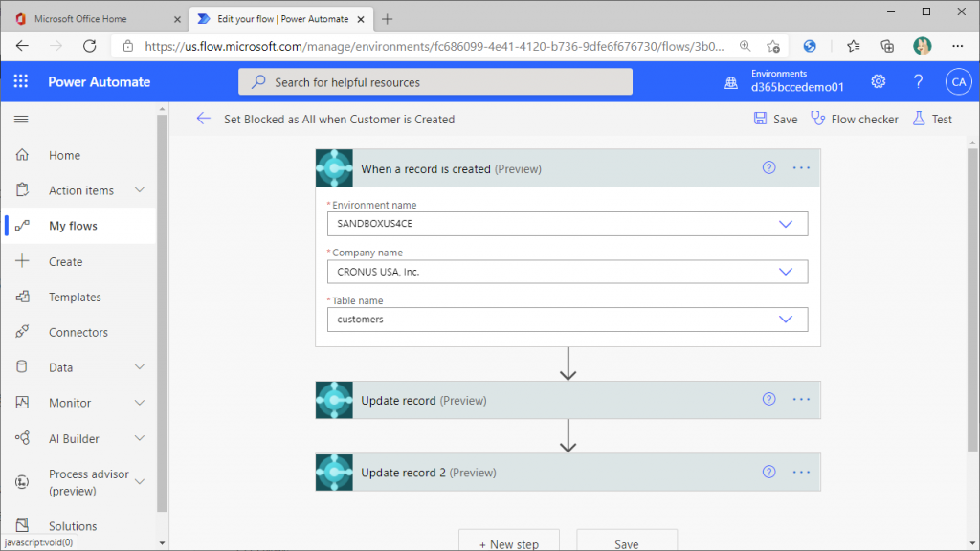Viewport: 980px width, 551px height.
Task: Expand the AI Builder section
Action: pyautogui.click(x=140, y=438)
